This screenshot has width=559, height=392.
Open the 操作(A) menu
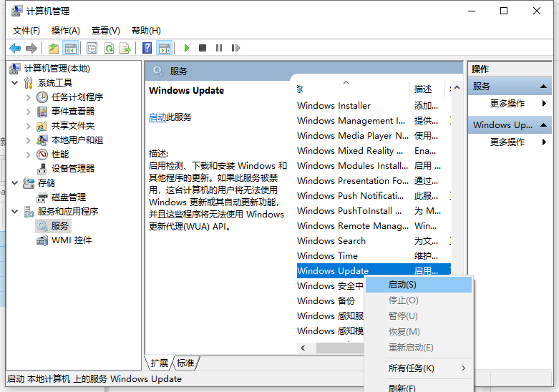click(65, 30)
